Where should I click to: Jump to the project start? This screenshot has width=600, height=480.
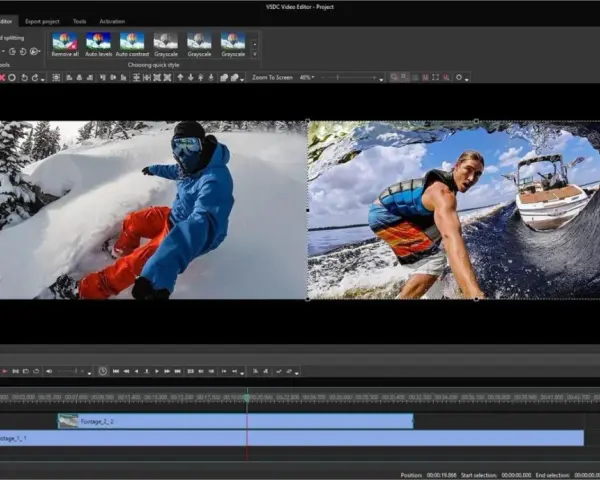click(x=116, y=371)
